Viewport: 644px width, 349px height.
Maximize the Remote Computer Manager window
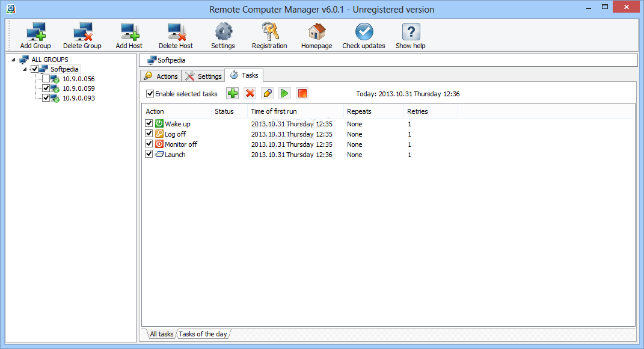(x=604, y=7)
